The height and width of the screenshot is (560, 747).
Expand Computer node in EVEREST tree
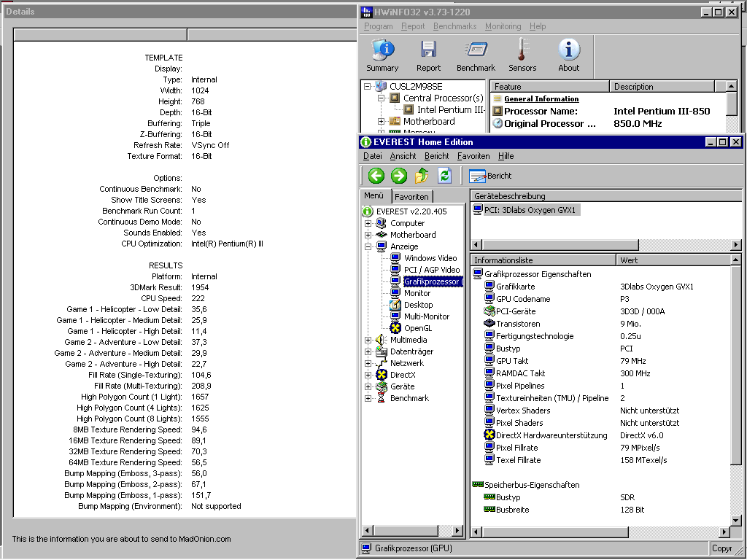pos(368,223)
